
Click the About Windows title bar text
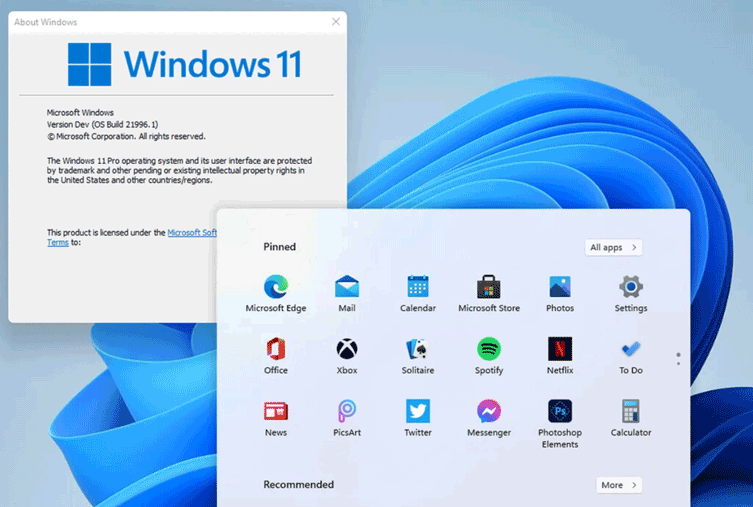tap(46, 22)
